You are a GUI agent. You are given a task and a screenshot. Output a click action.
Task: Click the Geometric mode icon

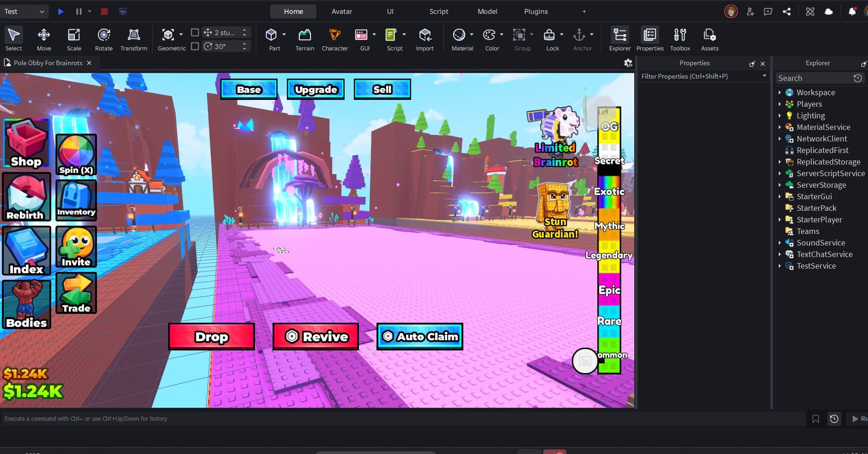click(x=168, y=35)
